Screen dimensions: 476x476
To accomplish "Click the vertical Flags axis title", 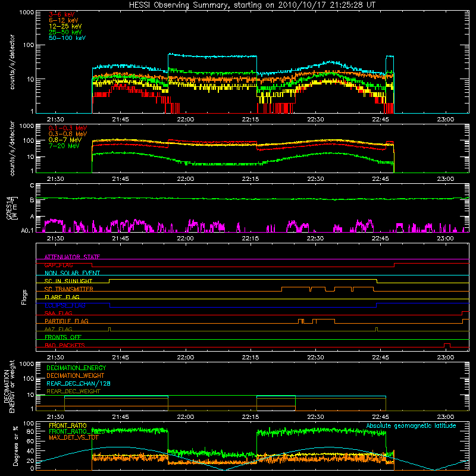I will click(x=24, y=297).
